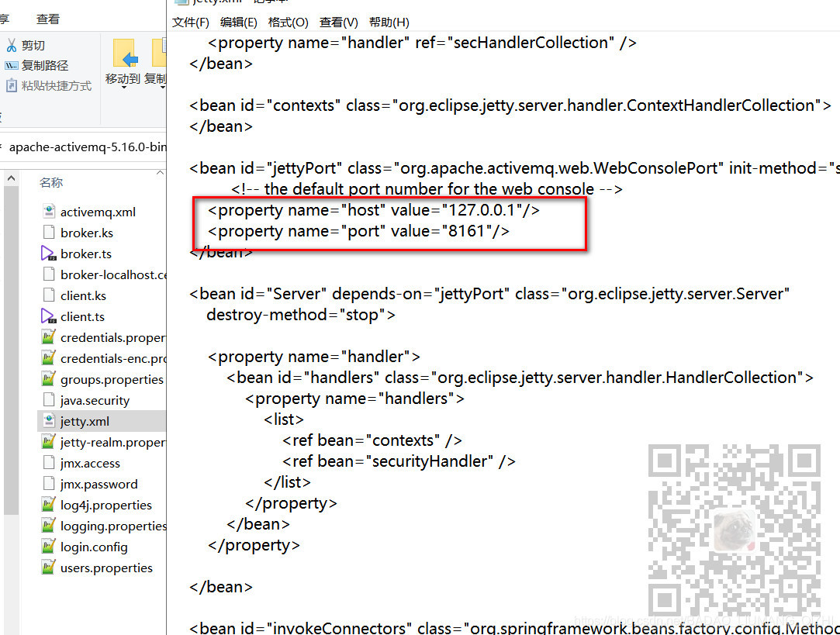Screen dimensions: 840x635
Task: Open the 文件(F) menu
Action: click(x=190, y=22)
